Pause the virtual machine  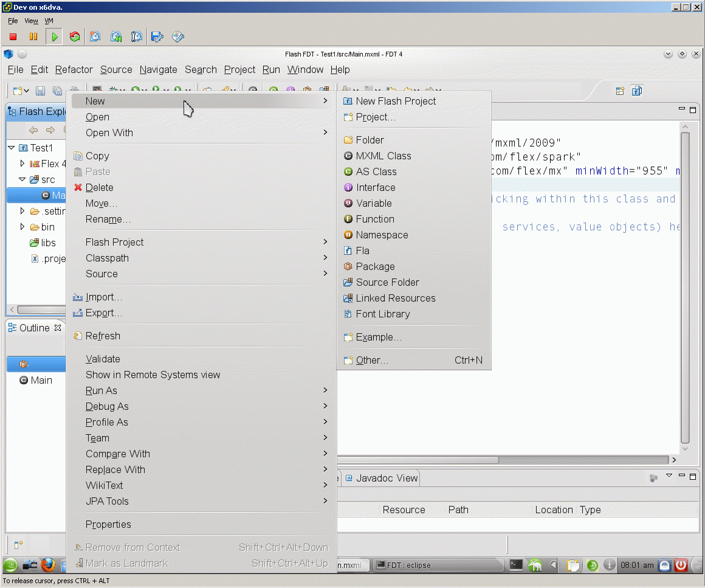[x=33, y=37]
